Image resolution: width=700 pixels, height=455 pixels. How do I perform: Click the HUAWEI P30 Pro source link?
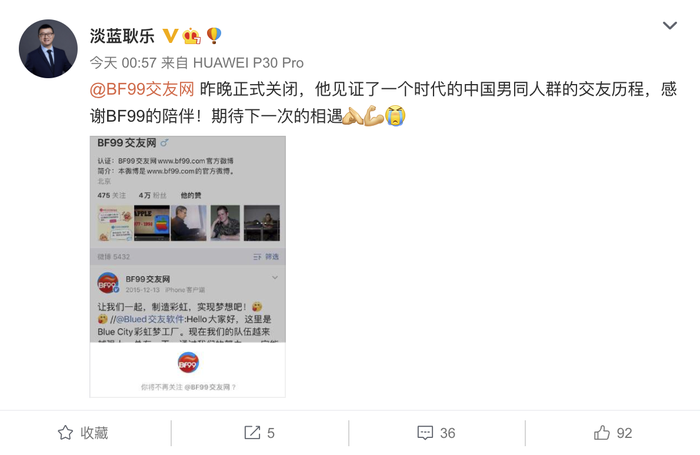[x=248, y=63]
